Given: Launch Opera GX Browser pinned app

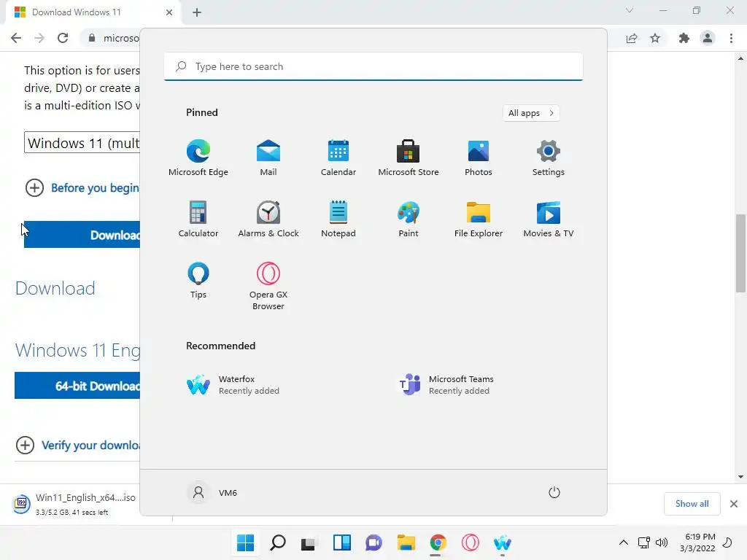Looking at the screenshot, I should click(268, 286).
